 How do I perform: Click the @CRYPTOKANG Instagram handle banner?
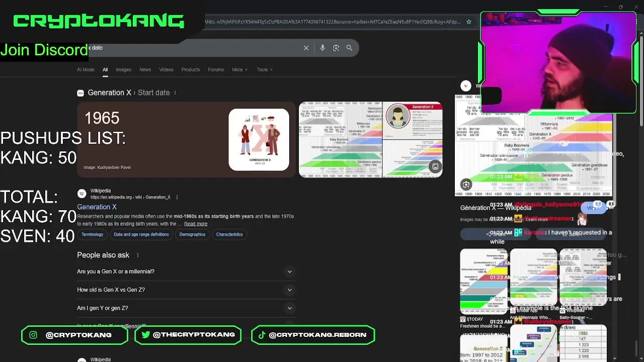click(x=74, y=335)
